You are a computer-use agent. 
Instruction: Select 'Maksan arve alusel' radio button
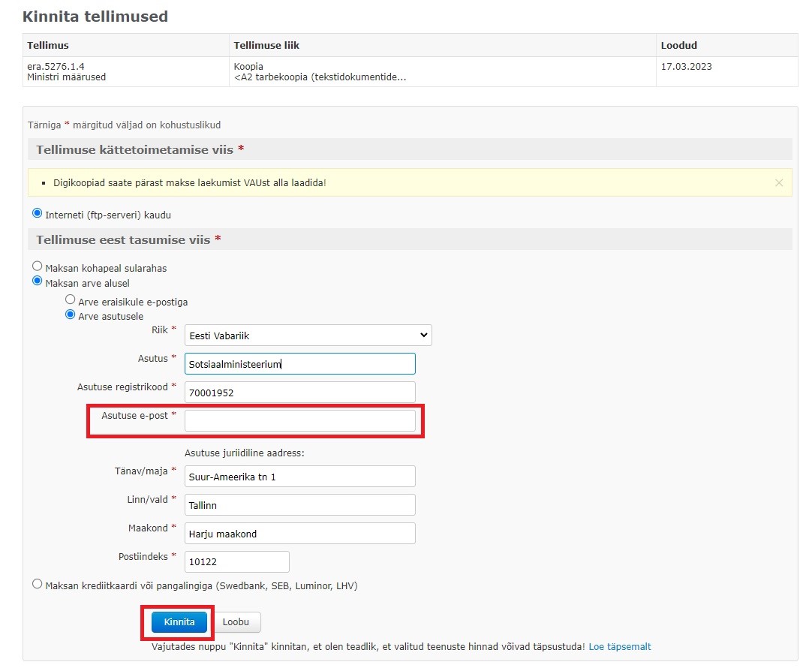38,281
